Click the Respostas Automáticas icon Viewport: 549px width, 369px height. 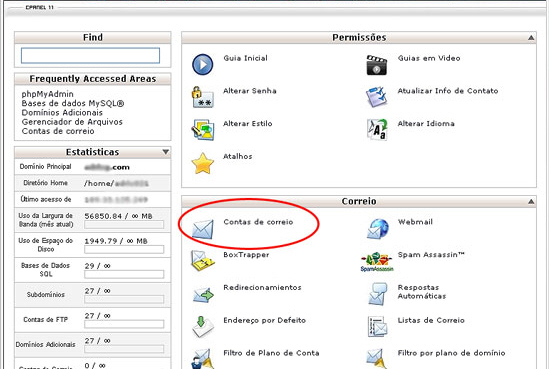[377, 293]
